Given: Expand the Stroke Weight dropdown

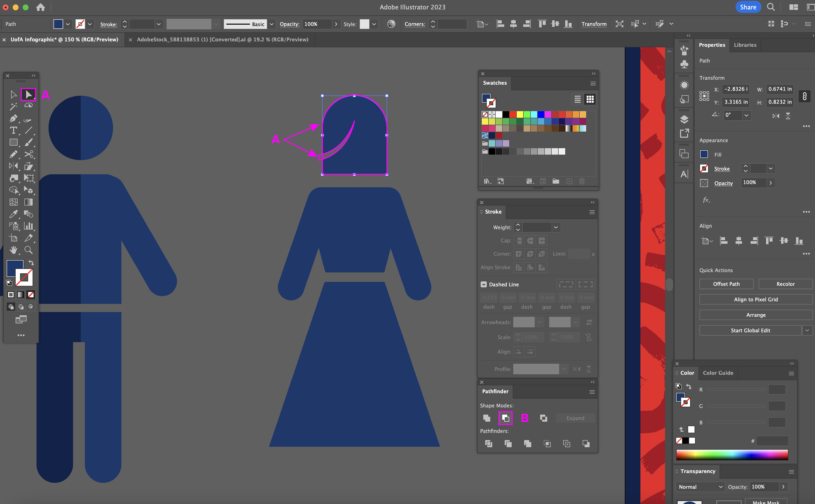Looking at the screenshot, I should [556, 227].
